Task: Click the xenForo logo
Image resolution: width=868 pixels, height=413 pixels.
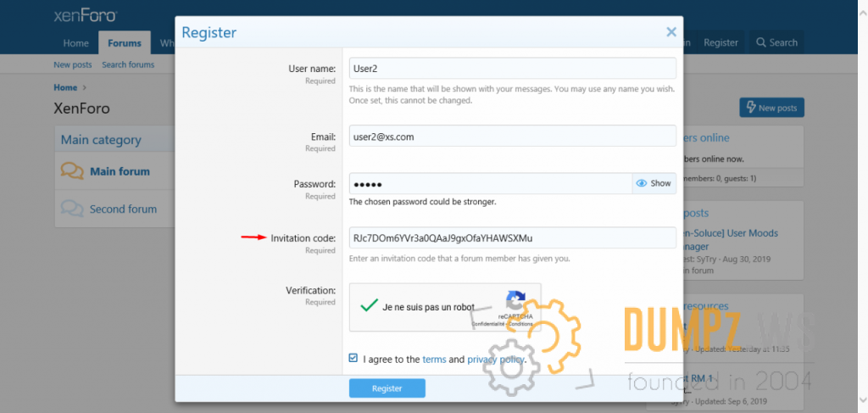Action: 85,16
